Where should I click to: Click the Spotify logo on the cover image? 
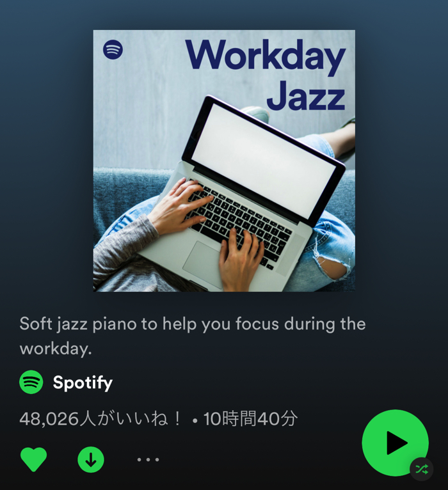[113, 49]
